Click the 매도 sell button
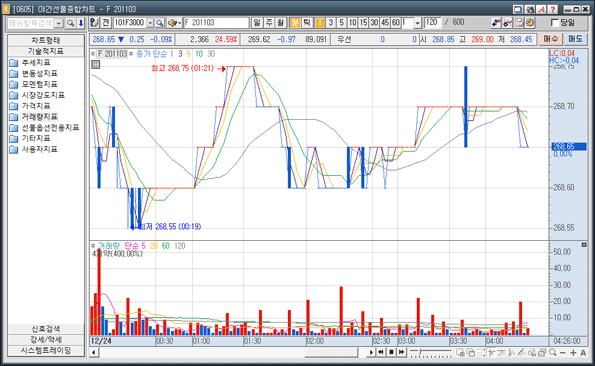 point(575,39)
